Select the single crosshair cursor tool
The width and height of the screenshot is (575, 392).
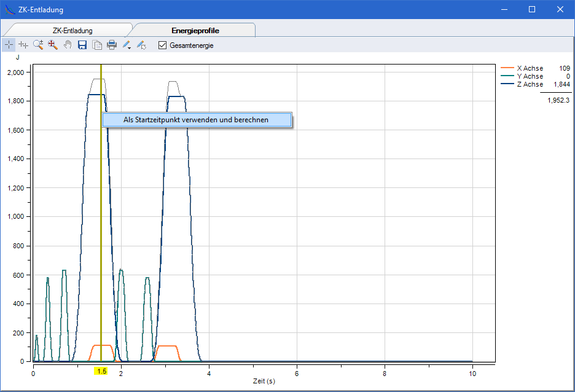pyautogui.click(x=9, y=45)
